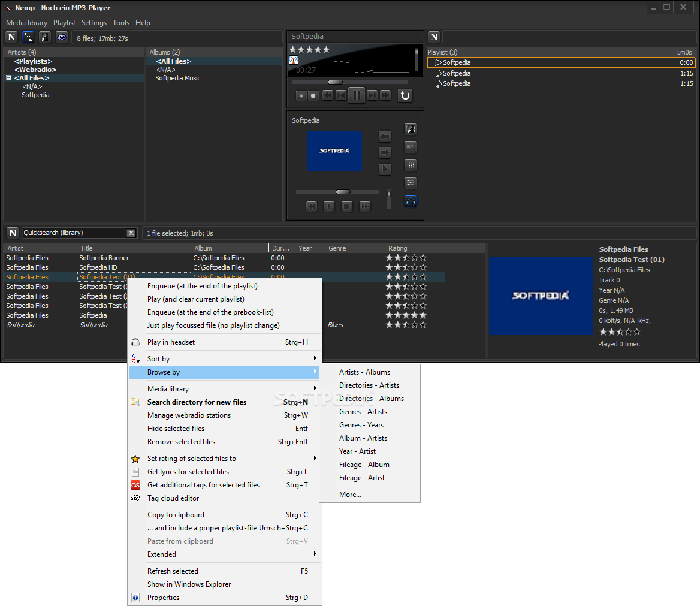Click document icon of Get lyrics for selected files
The width and height of the screenshot is (700, 606).
pos(135,472)
